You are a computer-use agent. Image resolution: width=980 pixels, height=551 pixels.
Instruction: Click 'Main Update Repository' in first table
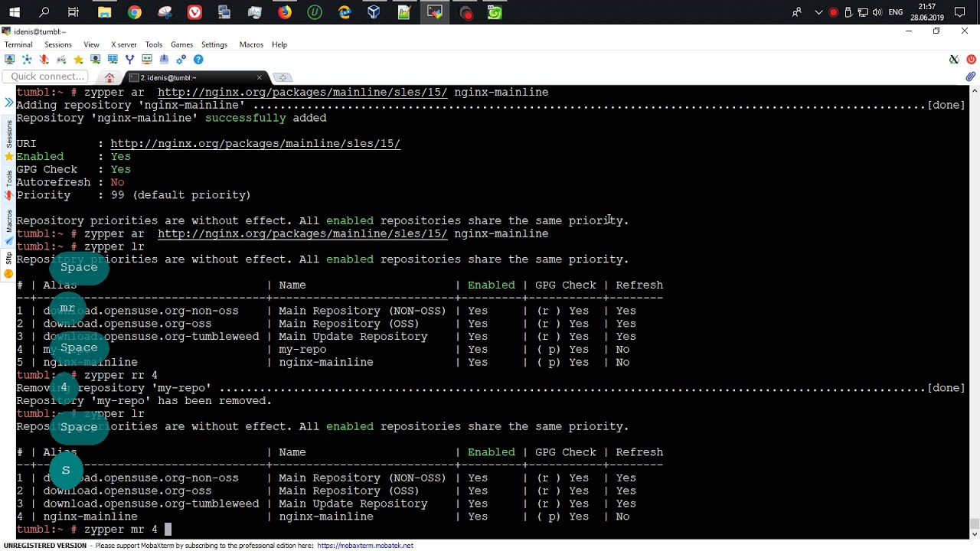tap(353, 337)
